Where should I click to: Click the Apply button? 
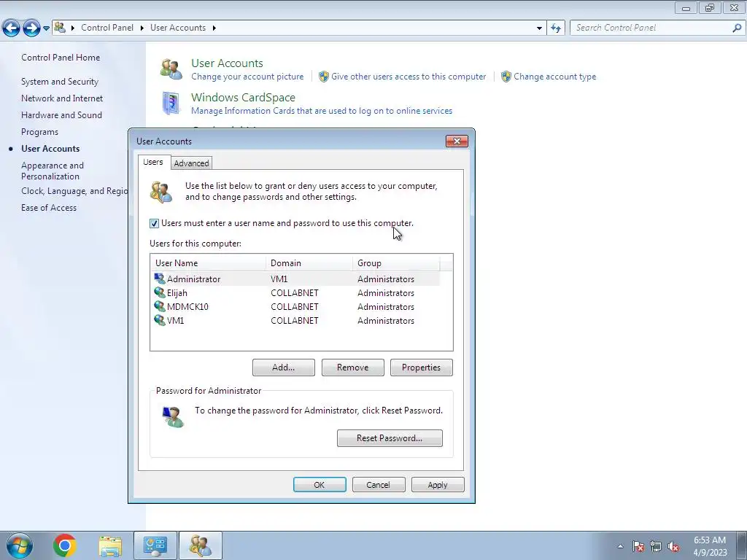[438, 485]
